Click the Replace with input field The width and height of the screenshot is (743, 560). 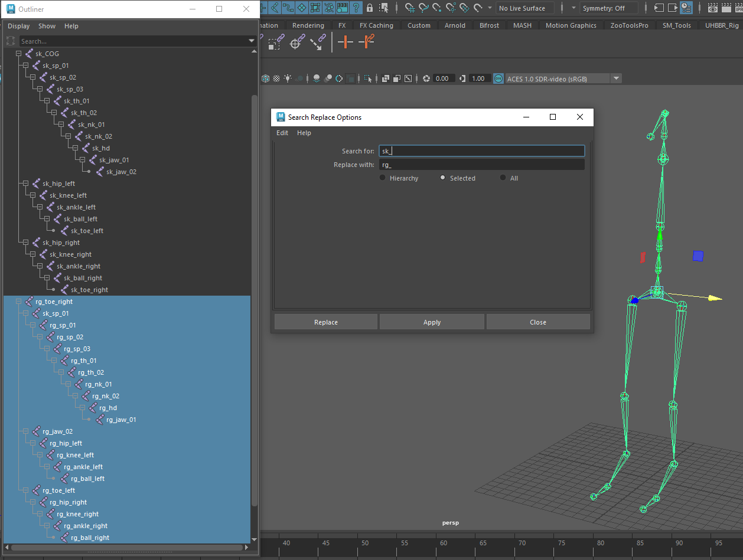tap(482, 165)
